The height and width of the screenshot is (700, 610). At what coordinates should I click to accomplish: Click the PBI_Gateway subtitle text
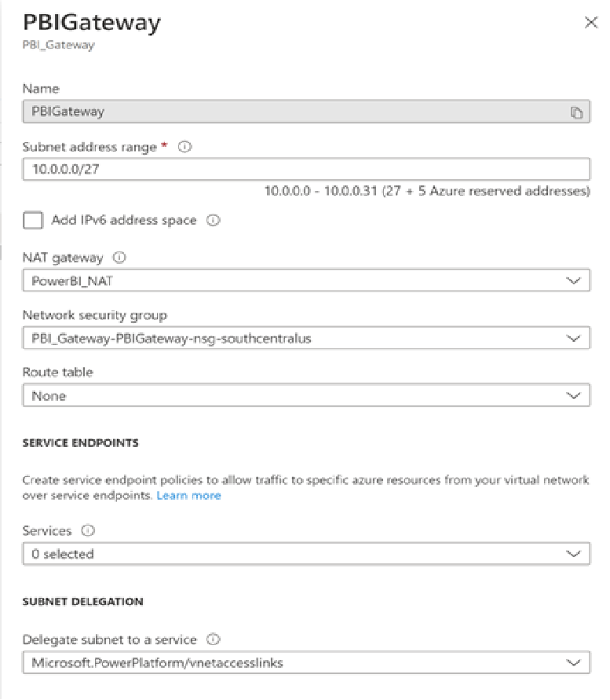pyautogui.click(x=58, y=45)
